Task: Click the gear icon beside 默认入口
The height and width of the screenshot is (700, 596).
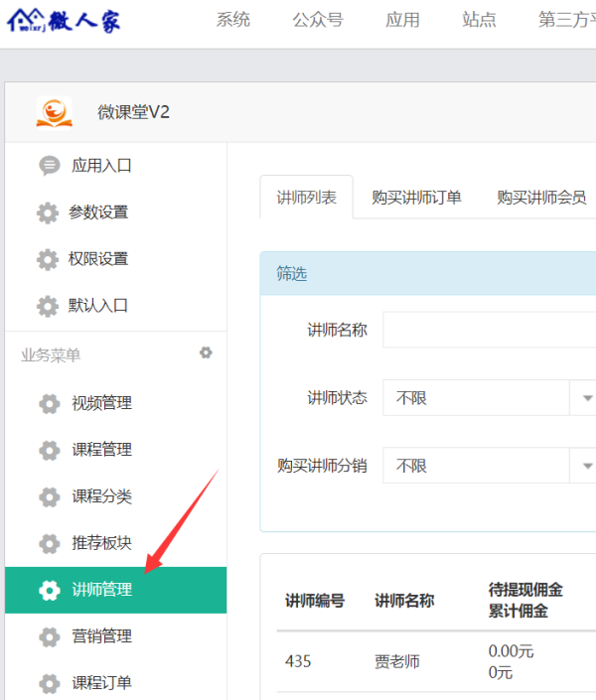Action: coord(48,306)
